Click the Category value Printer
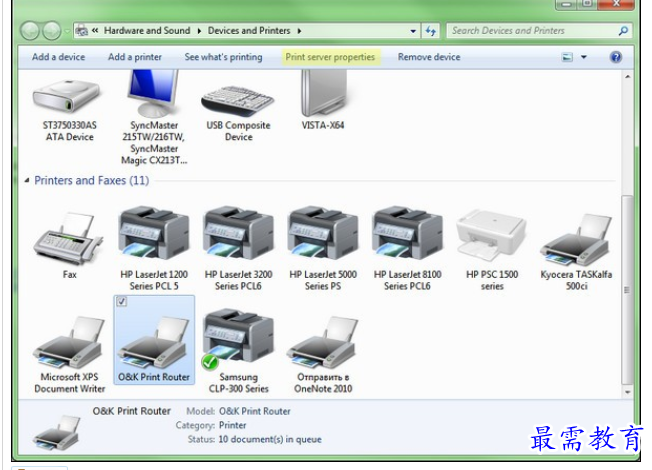 232,425
